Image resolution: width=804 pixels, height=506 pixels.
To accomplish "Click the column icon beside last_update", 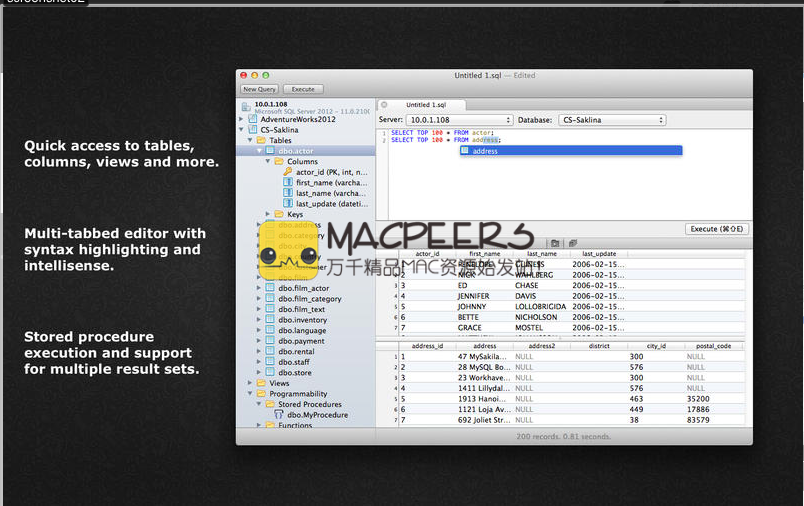I will coord(288,204).
